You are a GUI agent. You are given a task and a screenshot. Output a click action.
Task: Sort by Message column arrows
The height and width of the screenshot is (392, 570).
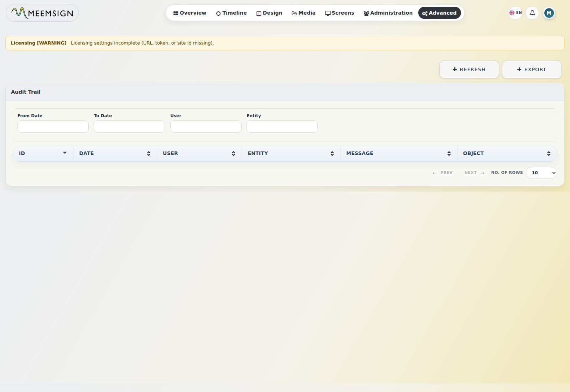coord(449,154)
